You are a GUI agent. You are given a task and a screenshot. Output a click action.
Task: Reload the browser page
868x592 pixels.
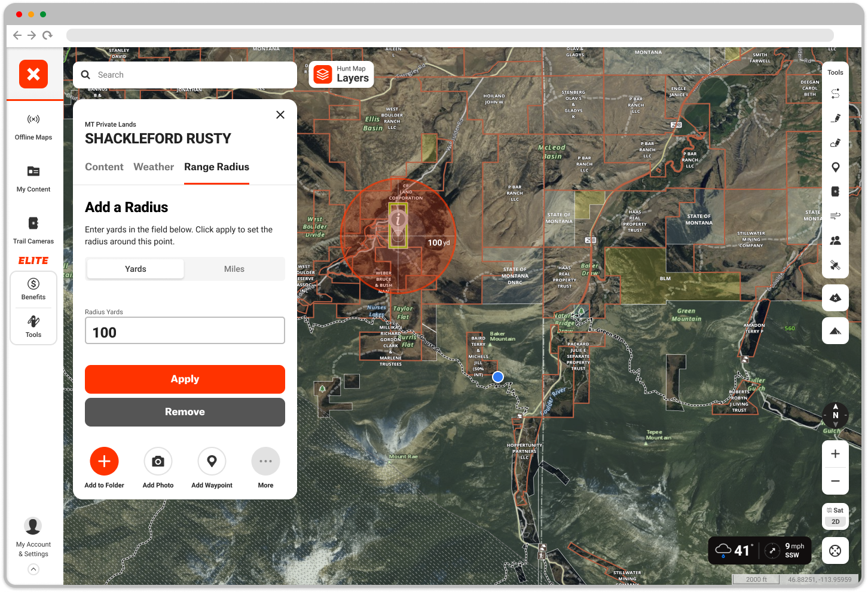tap(47, 35)
